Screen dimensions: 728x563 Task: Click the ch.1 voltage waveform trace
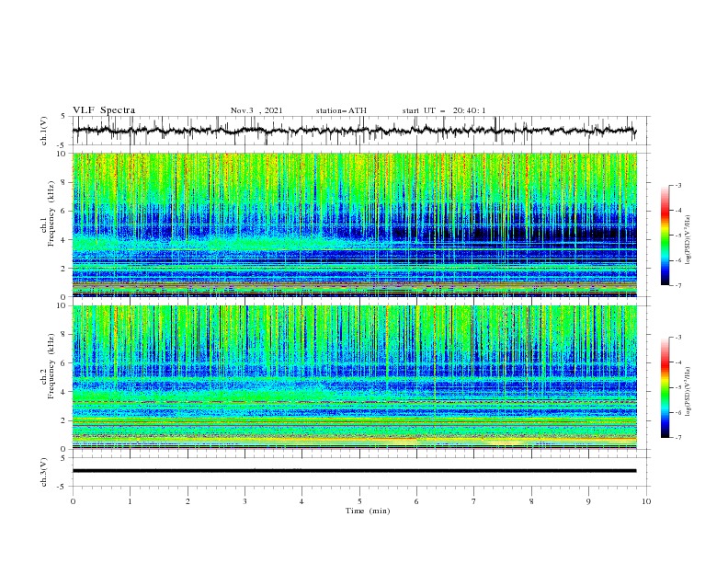click(x=354, y=131)
